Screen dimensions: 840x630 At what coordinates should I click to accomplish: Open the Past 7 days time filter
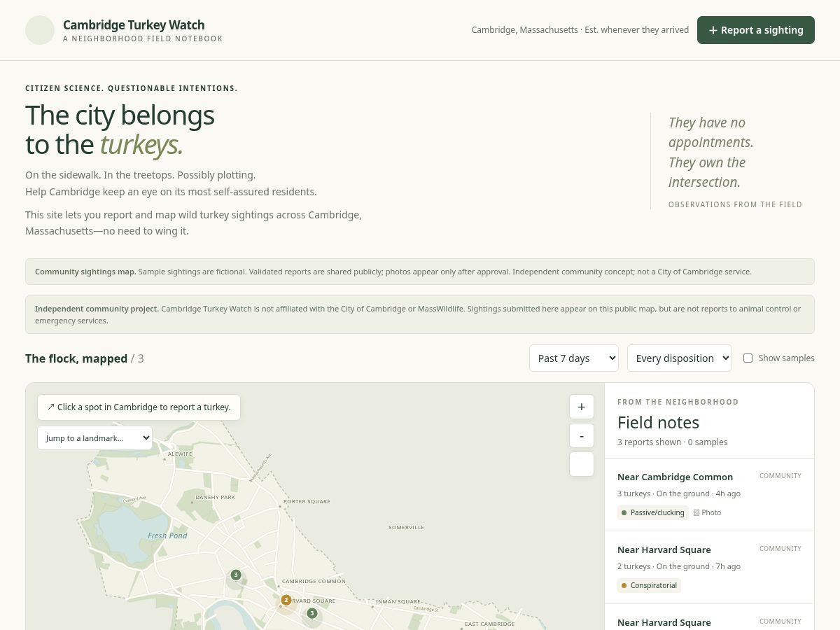574,358
